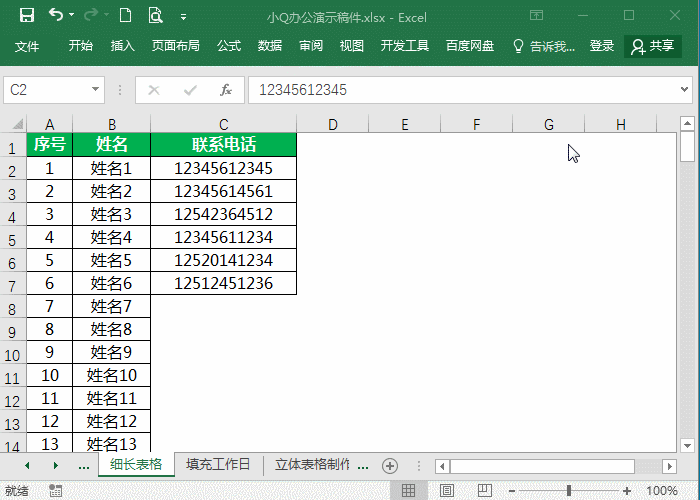Click cell containing 12542364512

coord(224,214)
